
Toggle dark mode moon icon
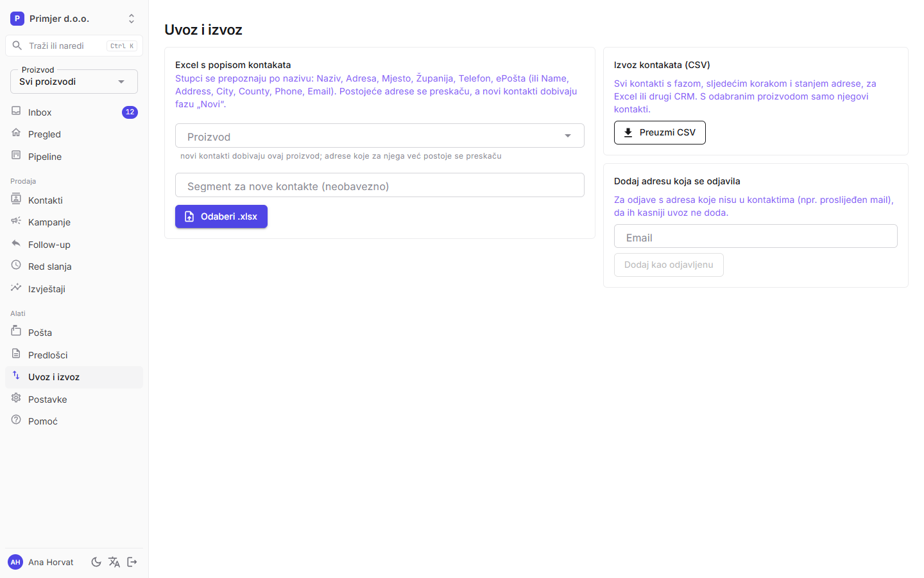pos(96,562)
